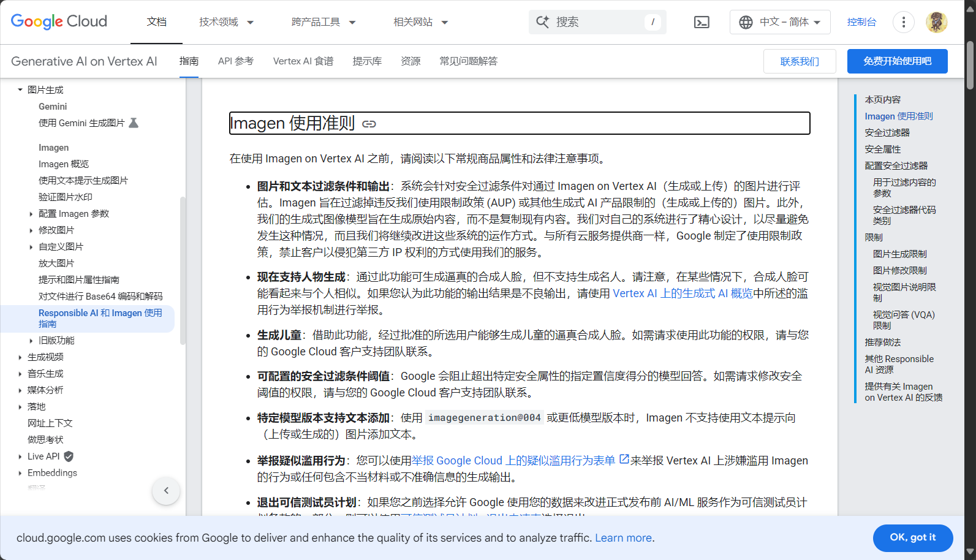
Task: Click the search icon in the search box
Action: click(542, 22)
